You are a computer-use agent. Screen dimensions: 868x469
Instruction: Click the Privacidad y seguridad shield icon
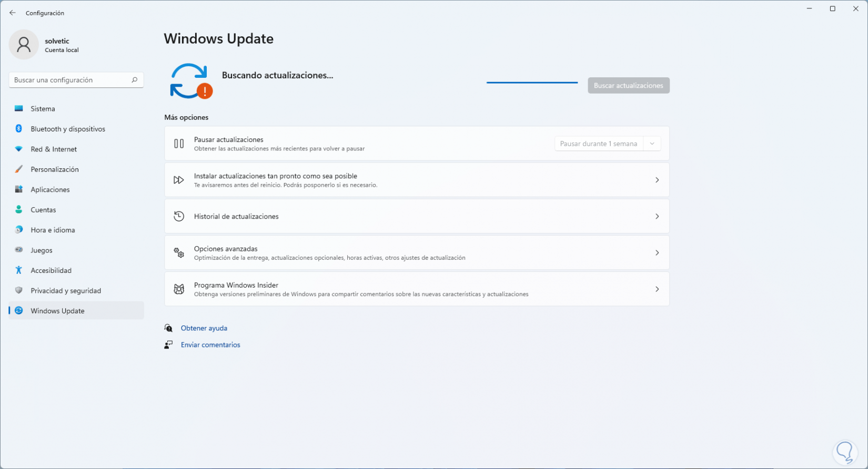[19, 291]
